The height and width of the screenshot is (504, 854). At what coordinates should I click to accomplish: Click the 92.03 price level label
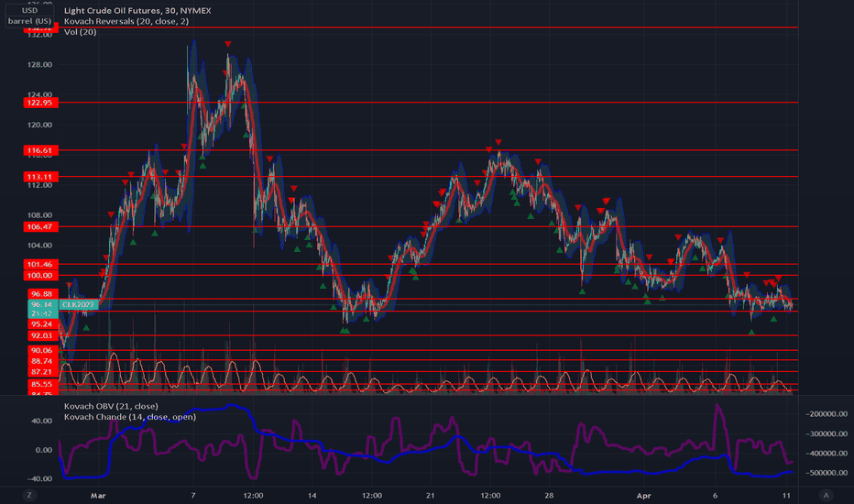(x=42, y=335)
